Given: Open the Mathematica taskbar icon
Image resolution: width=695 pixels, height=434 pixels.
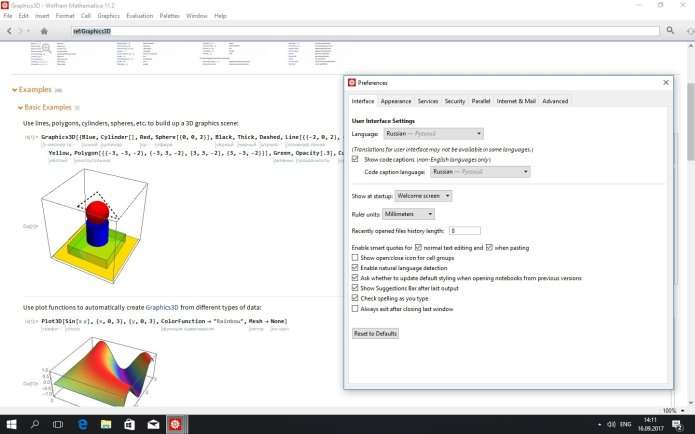Looking at the screenshot, I should point(175,424).
